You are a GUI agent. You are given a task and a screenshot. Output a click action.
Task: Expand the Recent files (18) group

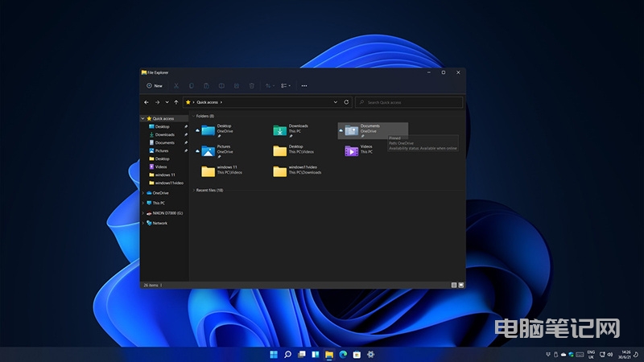coord(193,191)
